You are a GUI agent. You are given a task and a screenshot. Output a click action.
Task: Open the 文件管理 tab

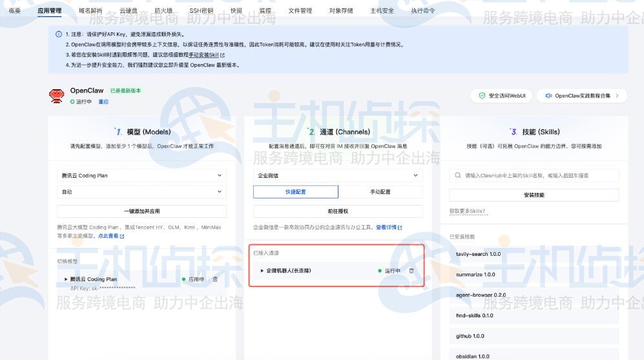click(300, 11)
